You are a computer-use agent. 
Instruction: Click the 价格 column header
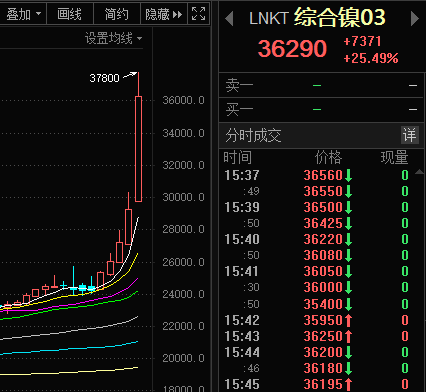click(x=328, y=157)
